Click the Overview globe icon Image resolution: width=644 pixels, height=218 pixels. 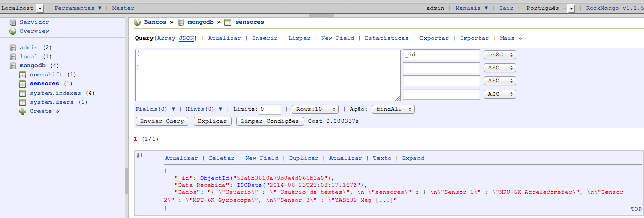click(x=13, y=31)
